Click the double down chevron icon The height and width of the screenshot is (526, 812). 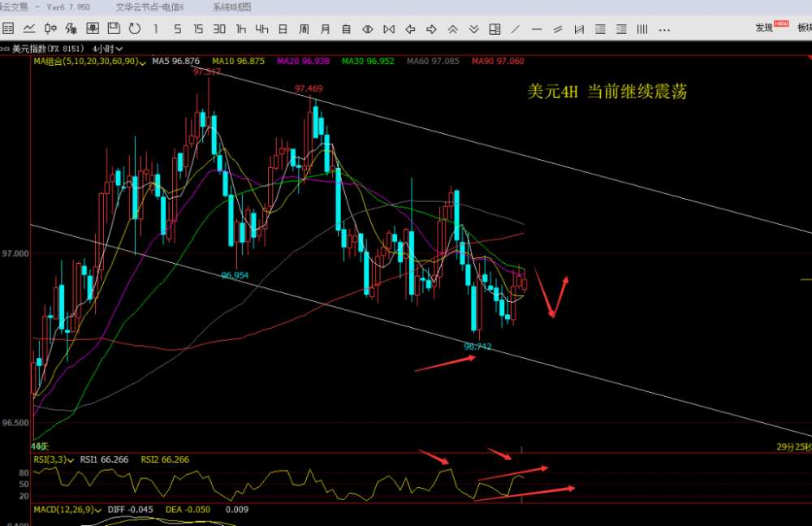tap(474, 29)
